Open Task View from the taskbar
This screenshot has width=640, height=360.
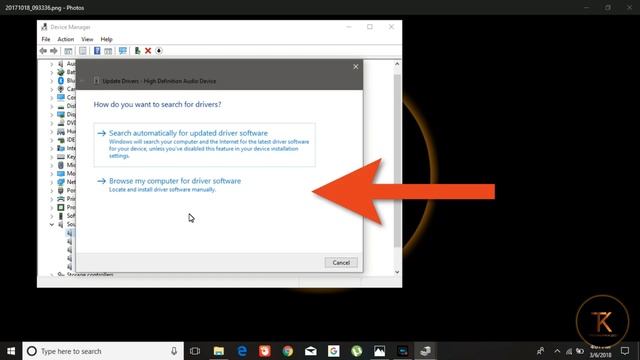click(x=195, y=351)
